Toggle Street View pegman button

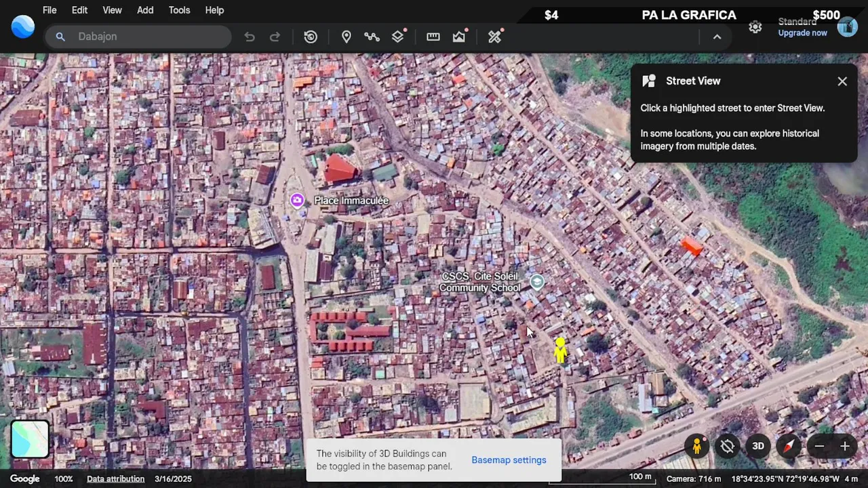(696, 446)
